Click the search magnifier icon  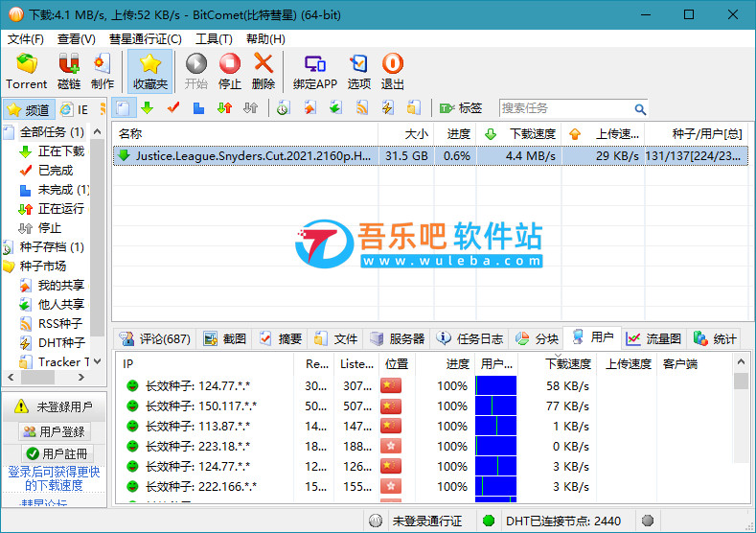point(640,109)
